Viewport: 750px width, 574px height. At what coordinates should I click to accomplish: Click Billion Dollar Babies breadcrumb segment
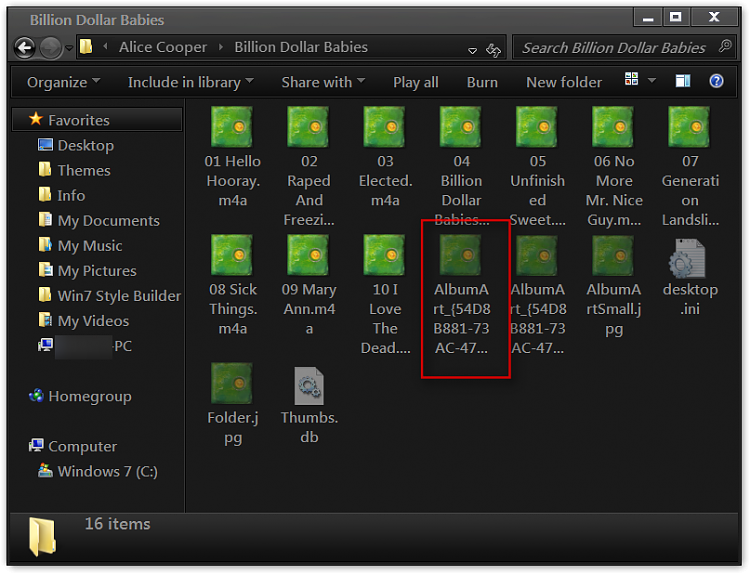coord(301,47)
